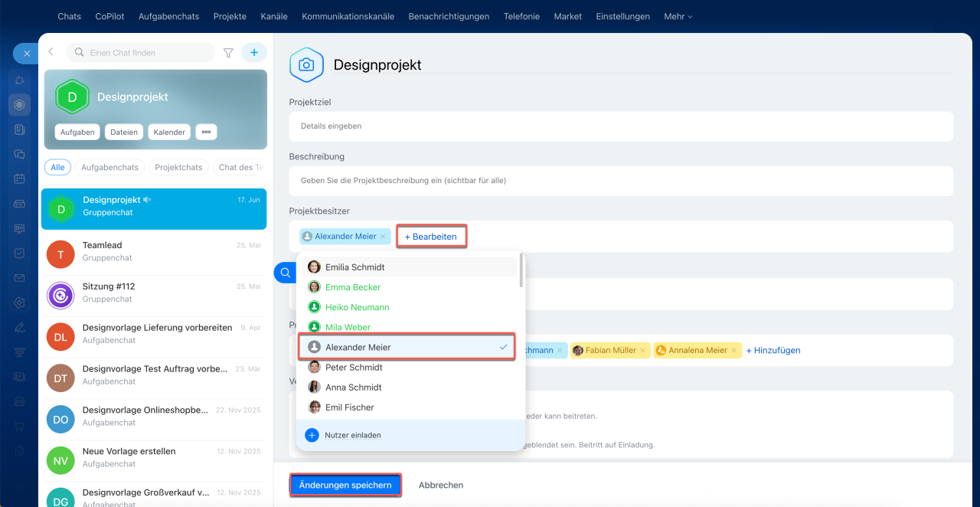Open the Benachrichtigungen menu item
This screenshot has height=507, width=980.
coord(449,16)
